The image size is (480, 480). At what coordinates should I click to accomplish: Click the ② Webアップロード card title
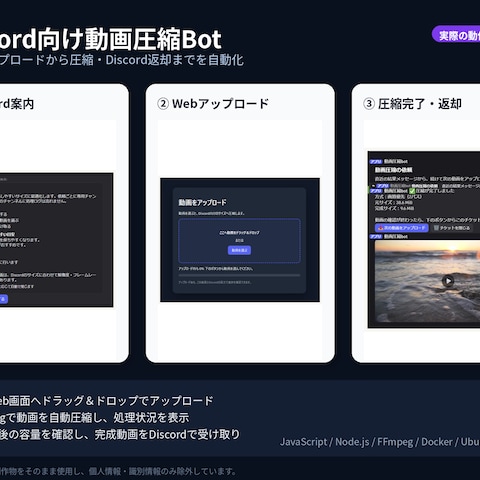click(x=213, y=104)
